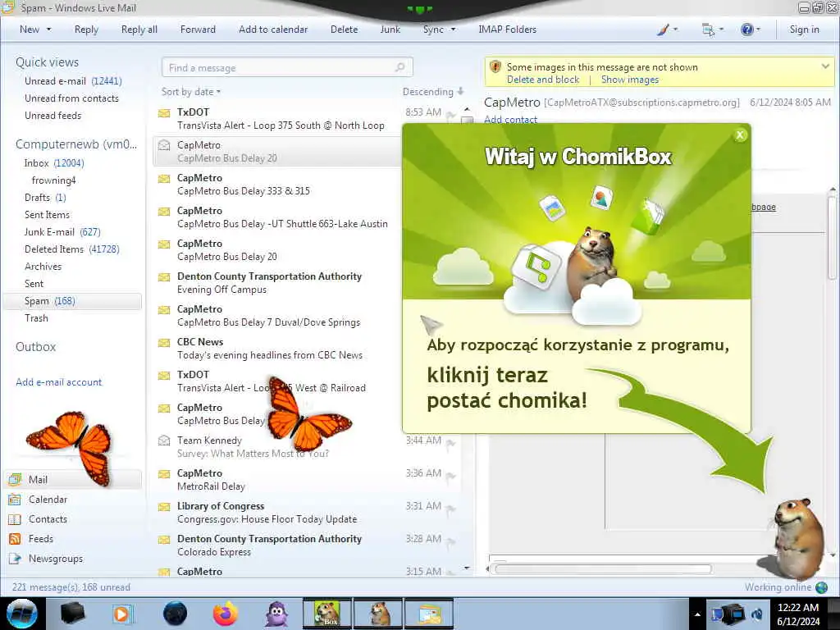Click the Menus icon in toolbar
This screenshot has width=840, height=630.
pos(708,30)
